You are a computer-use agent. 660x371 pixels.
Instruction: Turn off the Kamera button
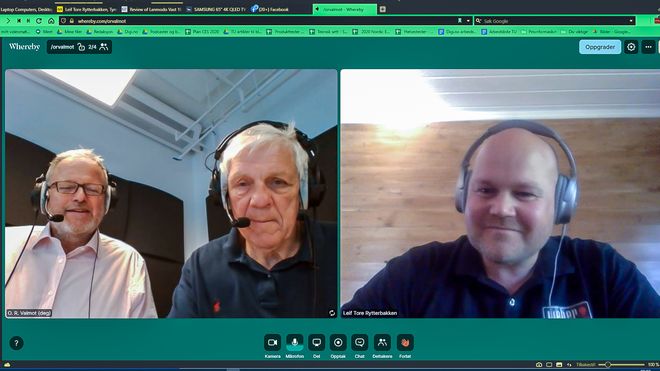[272, 342]
